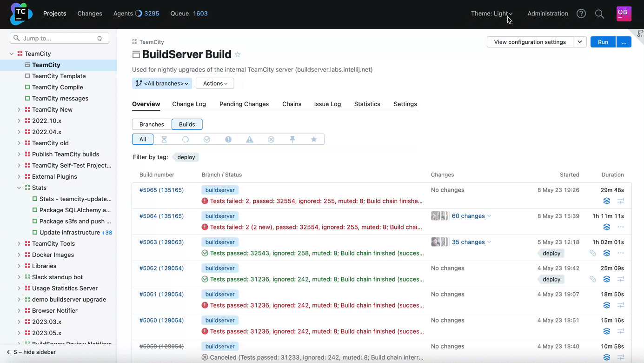Open build chain layers icon for #5065
Viewport: 644px width, 363px height.
click(607, 201)
